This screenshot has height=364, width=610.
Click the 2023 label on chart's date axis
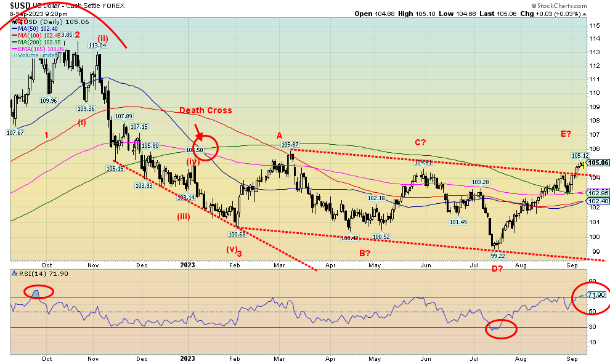[x=187, y=265]
